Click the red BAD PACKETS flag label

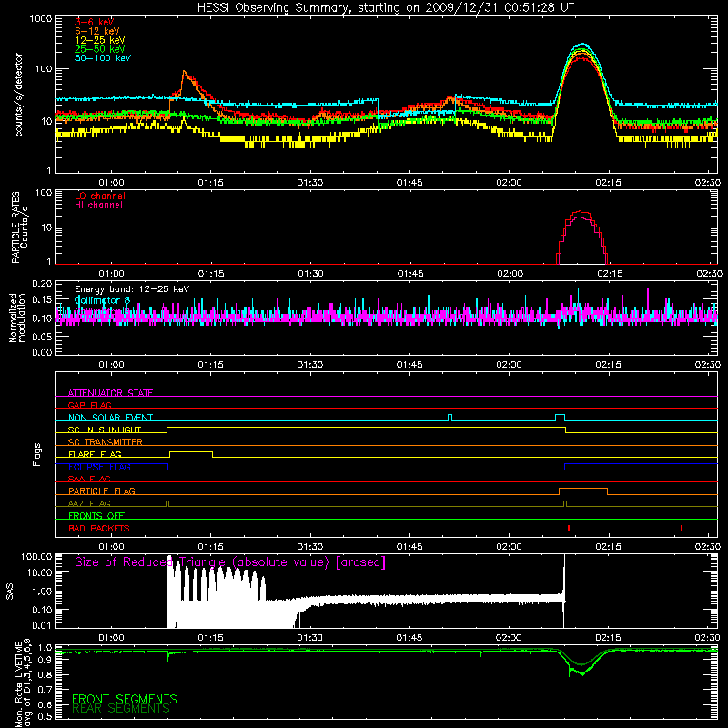(99, 528)
